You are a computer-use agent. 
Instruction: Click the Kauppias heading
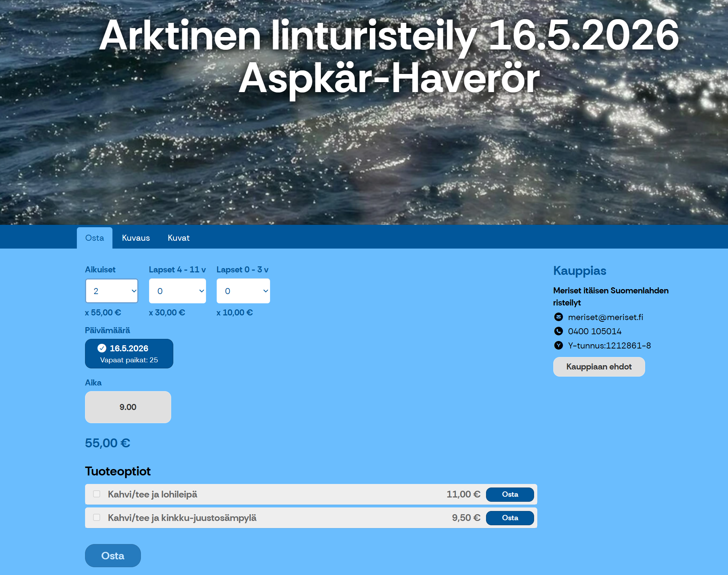tap(580, 271)
